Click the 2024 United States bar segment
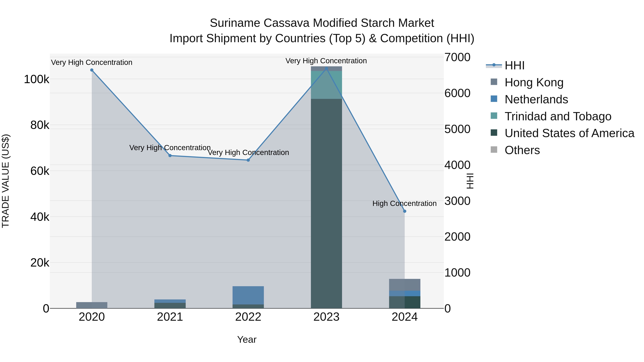 405,302
